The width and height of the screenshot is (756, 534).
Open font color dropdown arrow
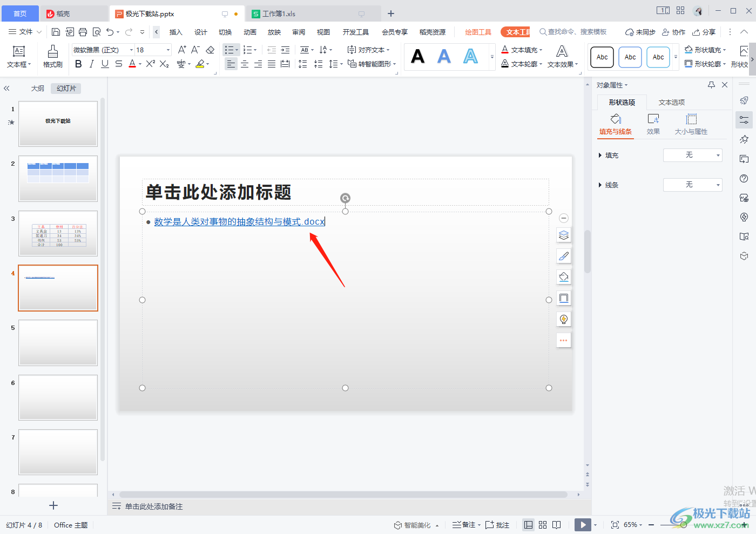point(140,64)
